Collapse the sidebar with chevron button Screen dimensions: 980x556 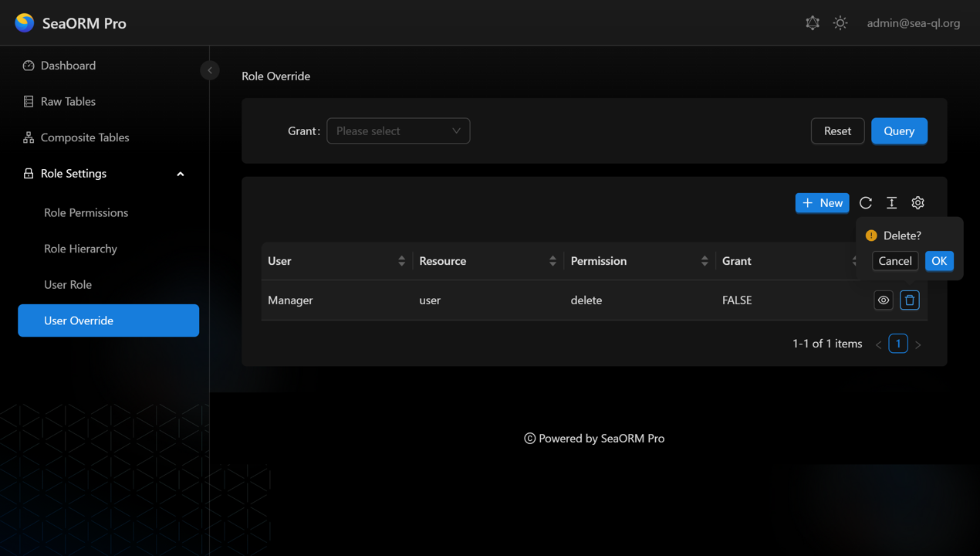210,70
